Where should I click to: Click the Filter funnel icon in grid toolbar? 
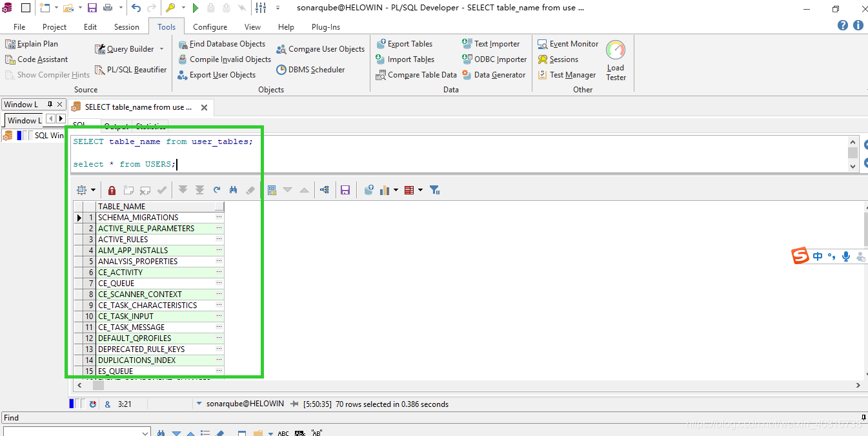click(434, 190)
